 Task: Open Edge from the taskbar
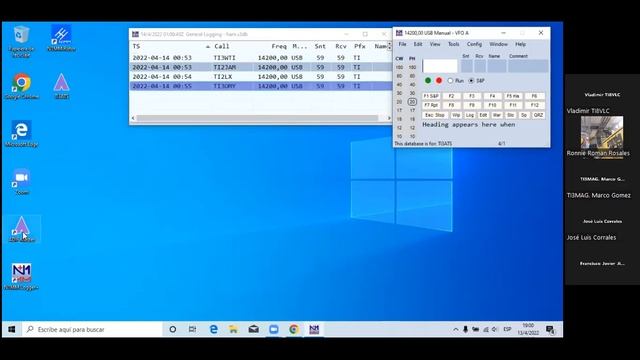[213, 329]
